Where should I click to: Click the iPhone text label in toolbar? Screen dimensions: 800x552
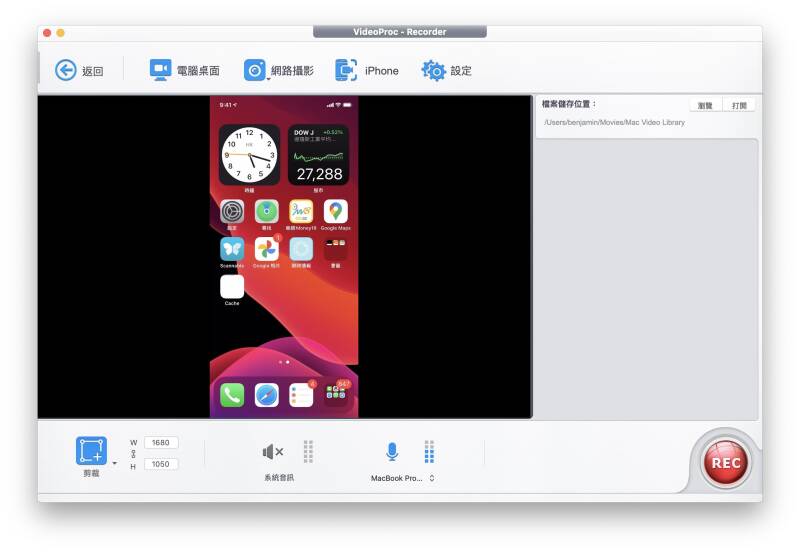(x=382, y=71)
